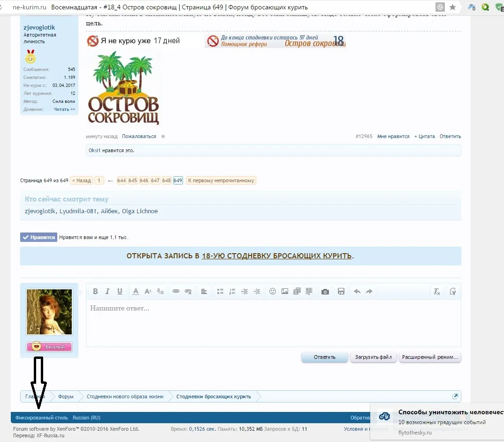Insert a hyperlink with the link icon
The height and width of the screenshot is (442, 504).
(176, 291)
